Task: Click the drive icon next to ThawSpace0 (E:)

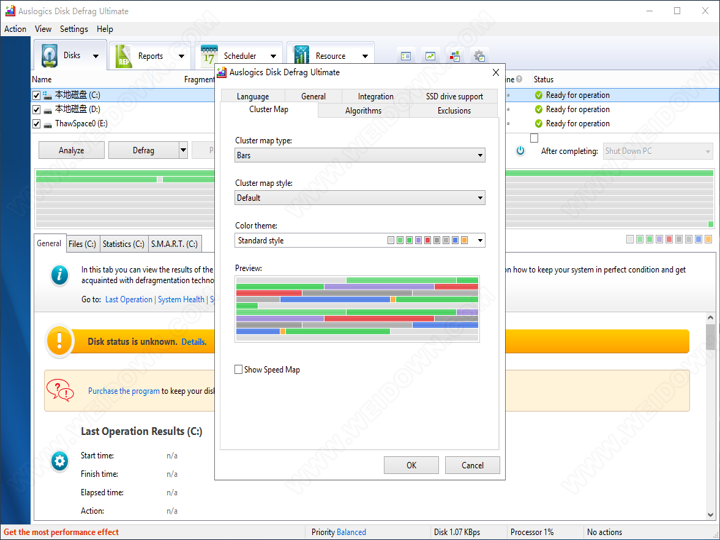Action: [x=48, y=124]
